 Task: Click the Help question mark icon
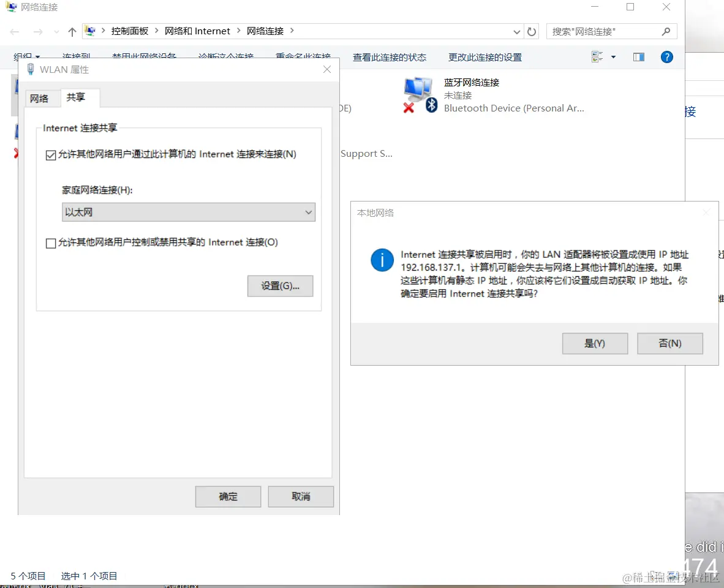pos(666,57)
